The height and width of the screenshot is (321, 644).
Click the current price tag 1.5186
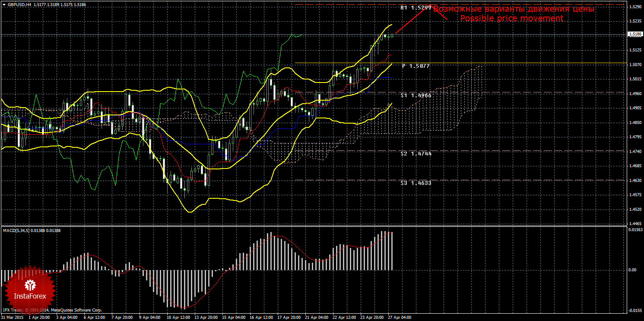pyautogui.click(x=634, y=34)
